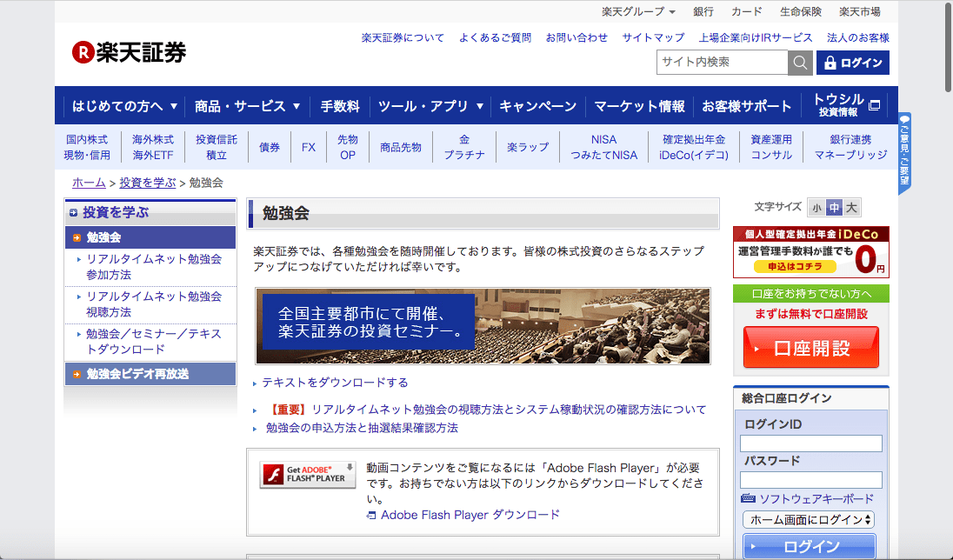953x560 pixels.
Task: Set text size to 大 (large)
Action: coord(851,208)
